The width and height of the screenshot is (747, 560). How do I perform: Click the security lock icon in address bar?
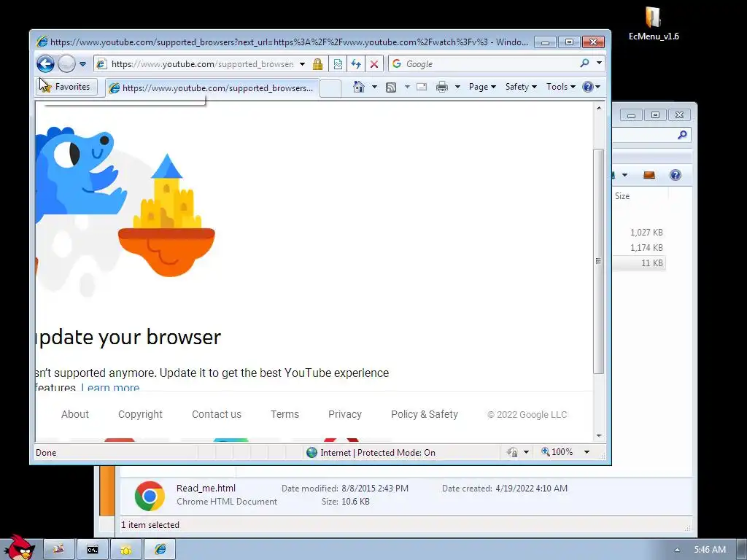318,64
